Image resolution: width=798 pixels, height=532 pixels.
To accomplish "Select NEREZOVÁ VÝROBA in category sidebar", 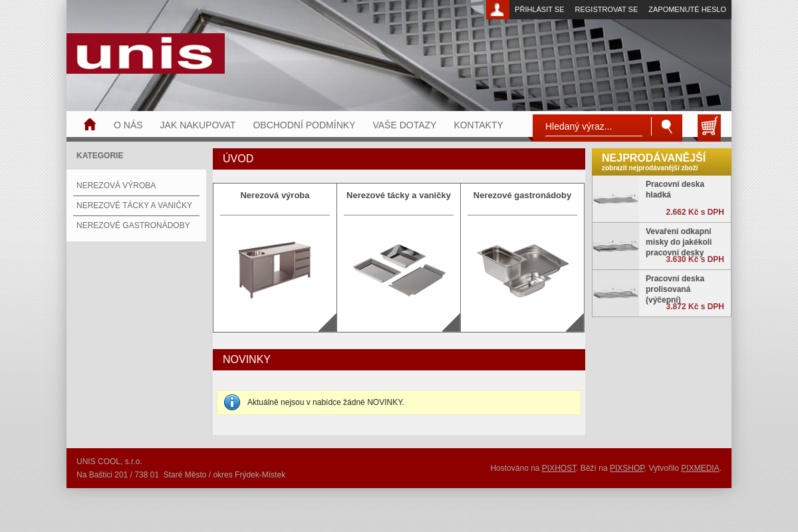I will (x=116, y=186).
